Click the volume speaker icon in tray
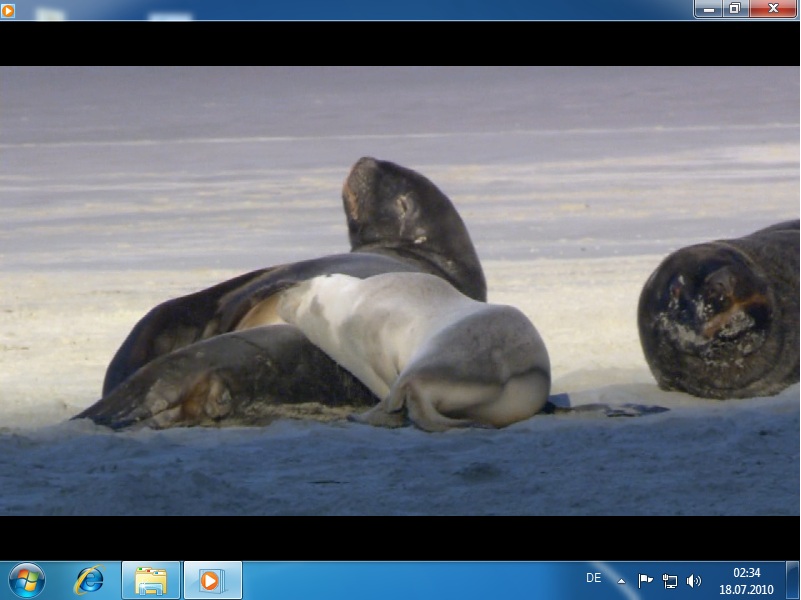 click(694, 581)
